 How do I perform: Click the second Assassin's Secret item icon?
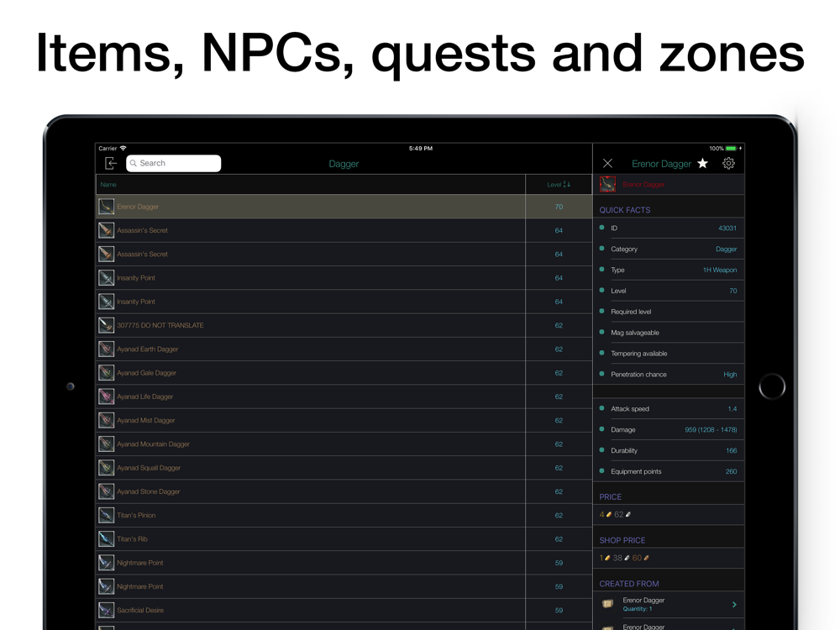click(106, 254)
